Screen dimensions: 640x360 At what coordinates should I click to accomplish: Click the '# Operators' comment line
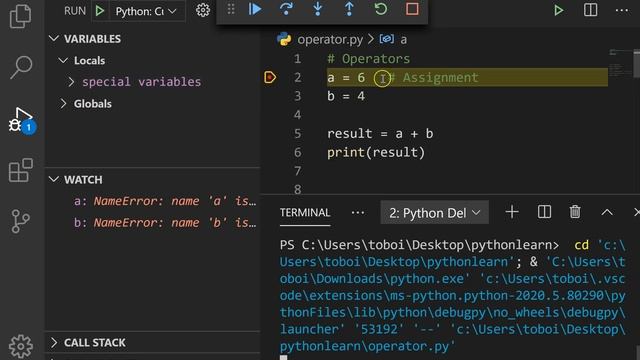coord(368,59)
